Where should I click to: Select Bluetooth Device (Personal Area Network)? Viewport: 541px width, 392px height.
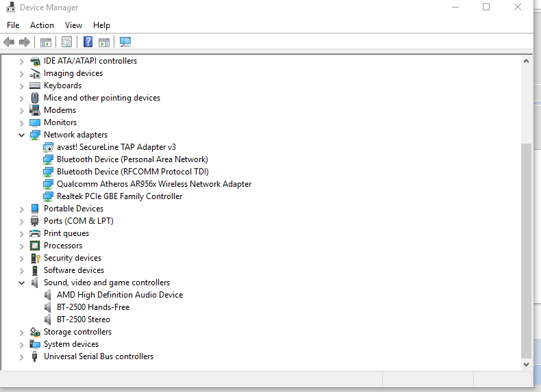pos(132,159)
